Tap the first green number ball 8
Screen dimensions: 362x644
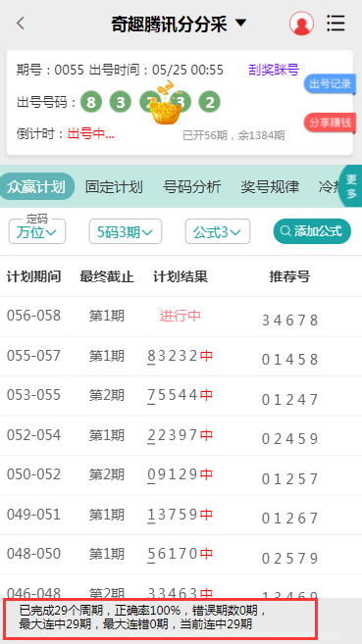(91, 102)
